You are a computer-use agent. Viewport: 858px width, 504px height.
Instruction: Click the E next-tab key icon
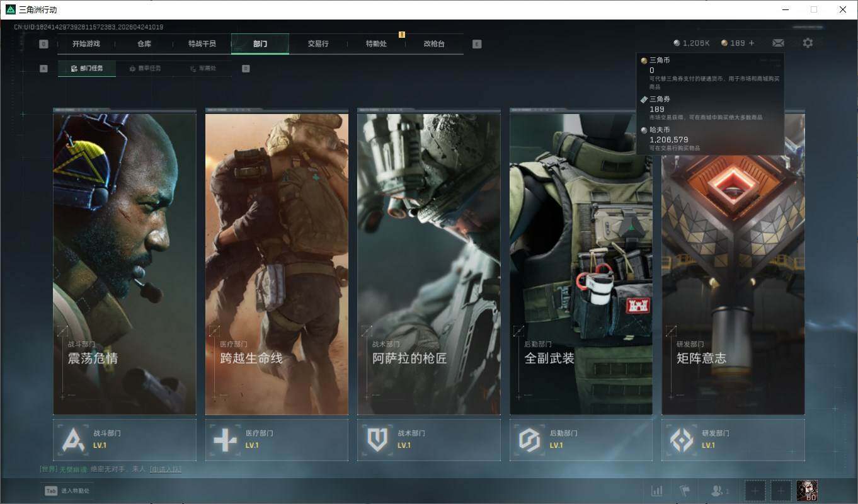coord(477,44)
